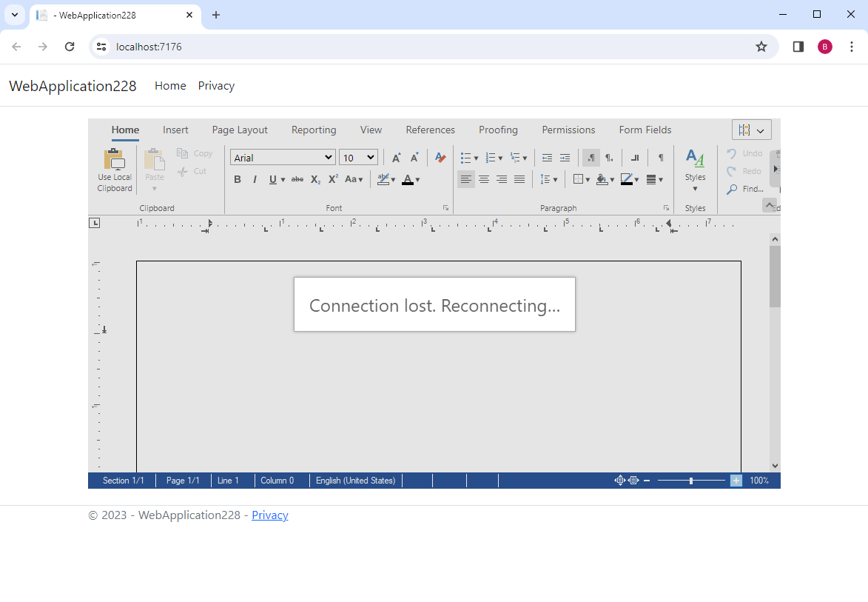Toggle left-to-right text direction
The width and height of the screenshot is (868, 602).
pos(591,158)
